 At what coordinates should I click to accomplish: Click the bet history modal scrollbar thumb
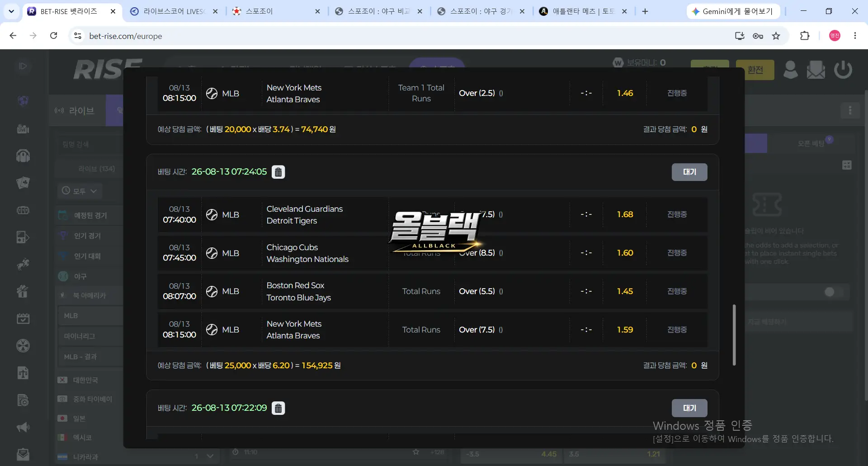(734, 335)
